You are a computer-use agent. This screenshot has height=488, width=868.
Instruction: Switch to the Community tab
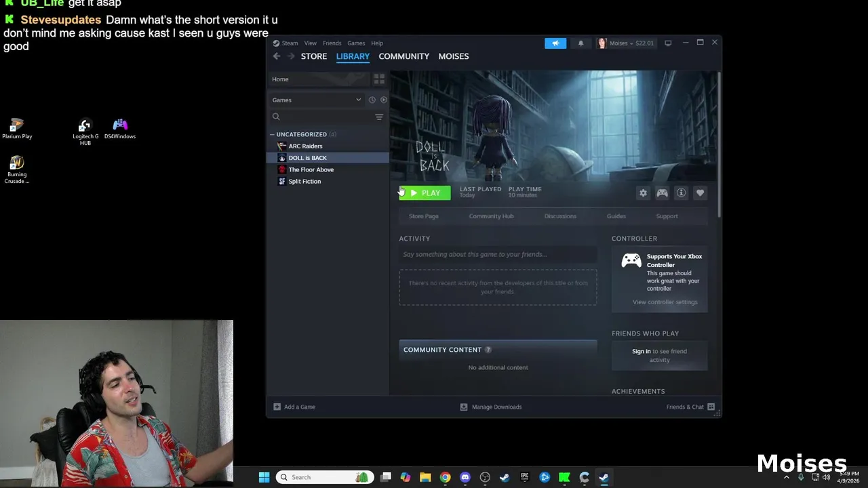click(x=404, y=56)
